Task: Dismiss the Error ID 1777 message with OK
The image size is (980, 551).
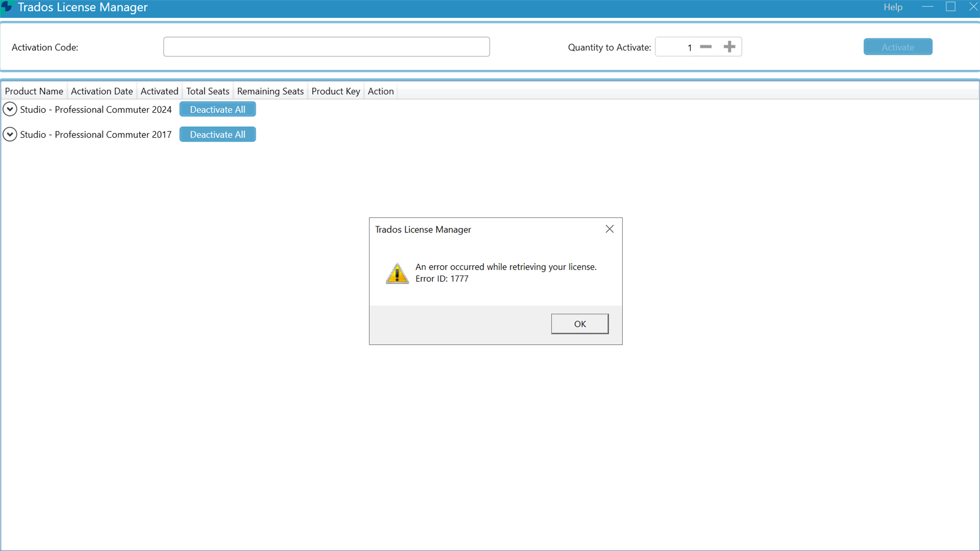Action: click(x=579, y=323)
